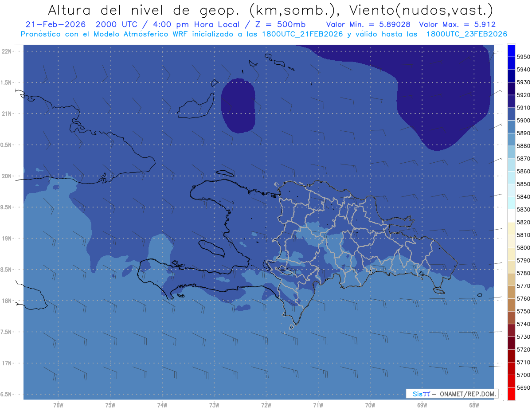Image resolution: width=532 pixels, height=411 pixels.
Task: Click the '18N' latitude axis label
Action: coord(7,301)
